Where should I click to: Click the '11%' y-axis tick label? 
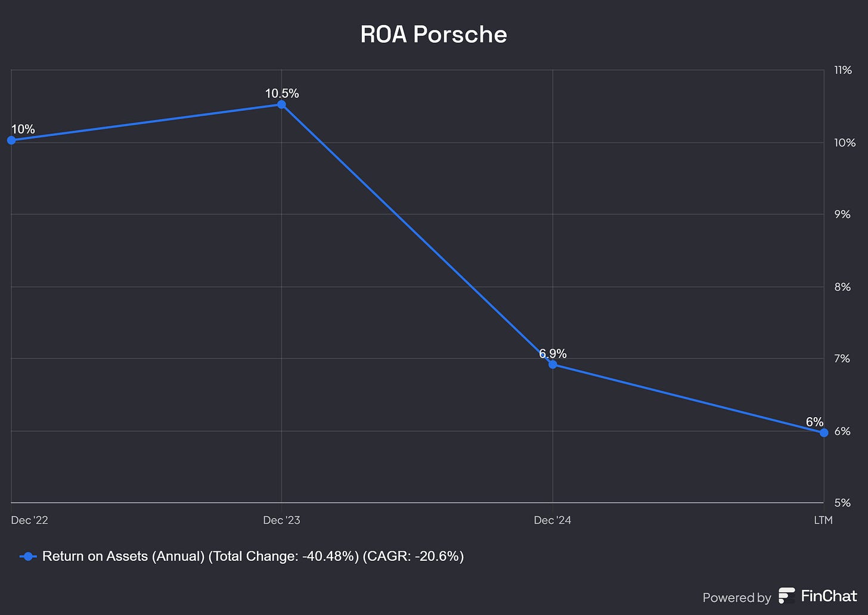click(x=843, y=70)
